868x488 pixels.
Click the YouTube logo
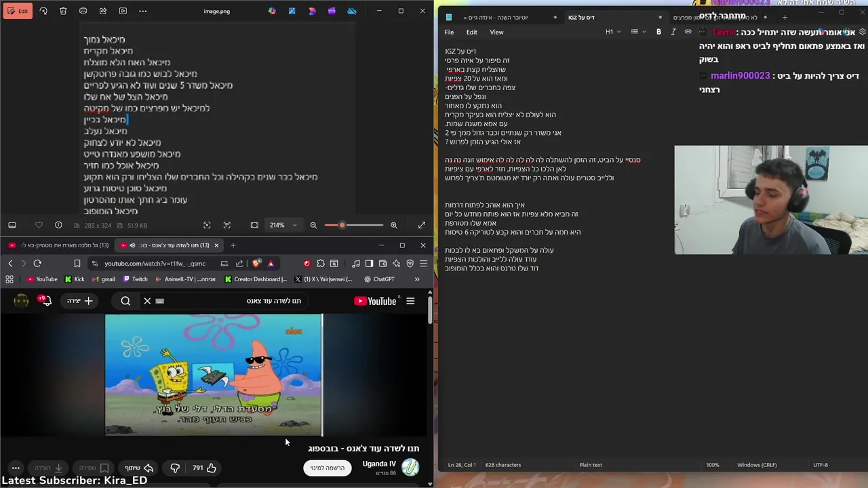point(375,301)
